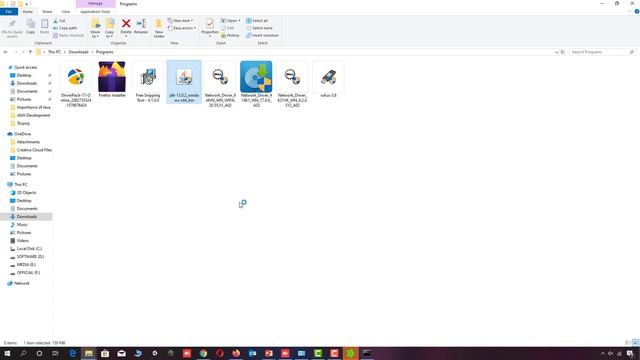Select OneDrive in the navigation pane
Screen dimensions: 640x360
22,134
